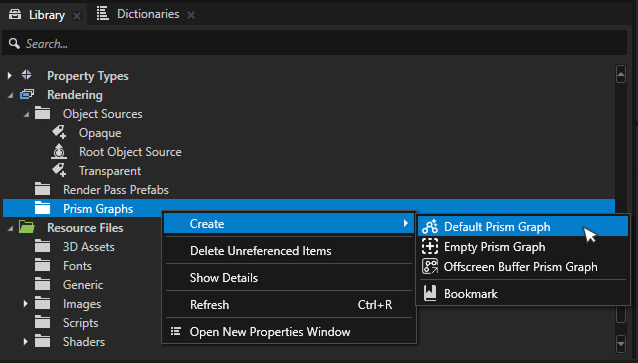638x363 pixels.
Task: Expand the Shaders folder
Action: [26, 341]
